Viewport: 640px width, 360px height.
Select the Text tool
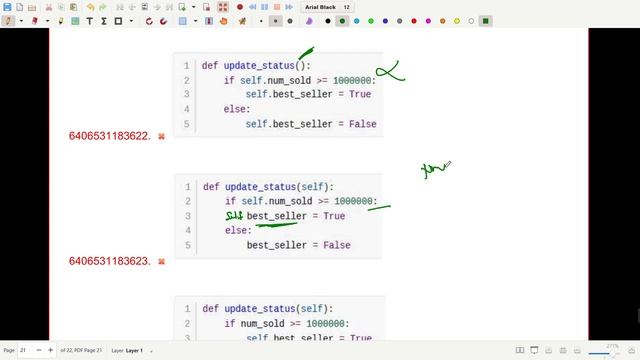click(89, 21)
